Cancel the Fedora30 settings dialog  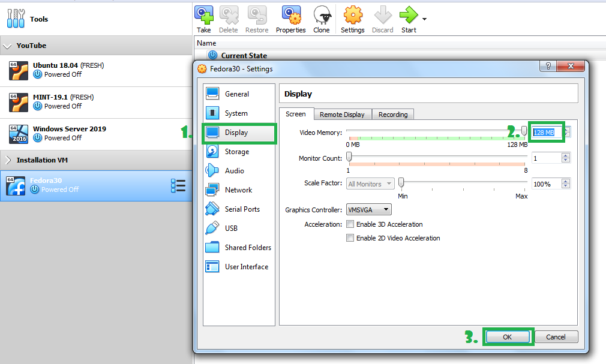tap(556, 337)
